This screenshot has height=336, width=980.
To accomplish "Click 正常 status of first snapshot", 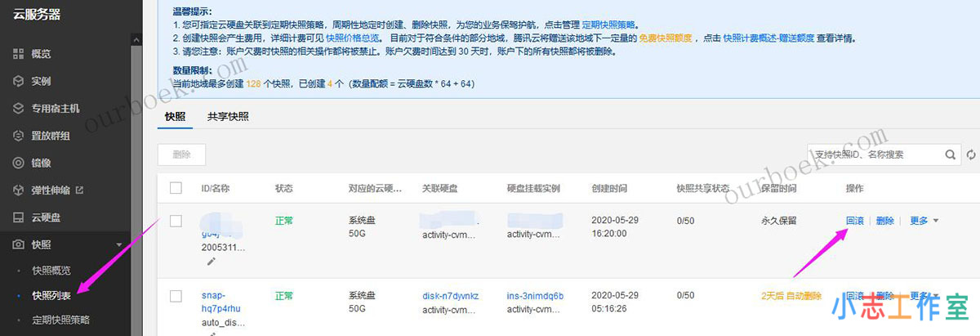I will (283, 221).
